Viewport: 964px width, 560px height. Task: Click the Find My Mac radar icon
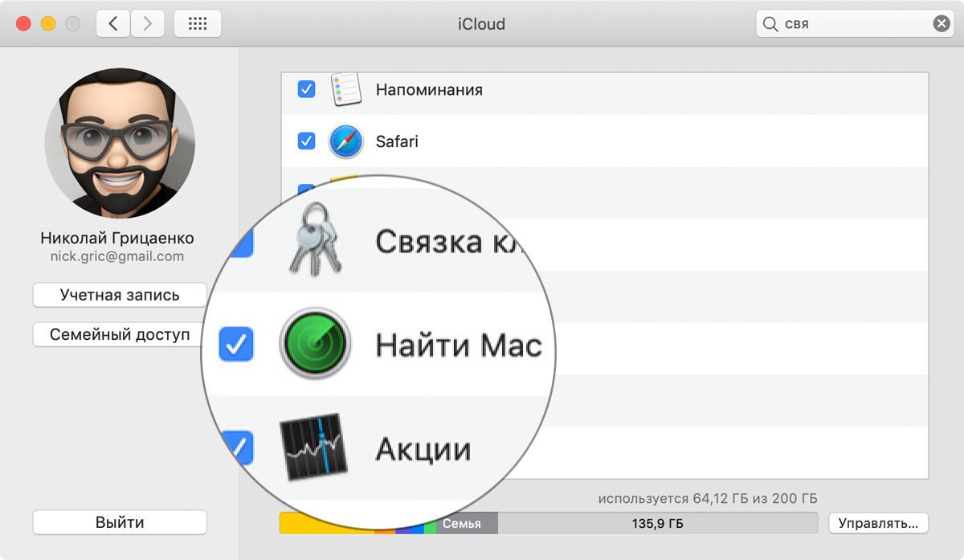(315, 345)
